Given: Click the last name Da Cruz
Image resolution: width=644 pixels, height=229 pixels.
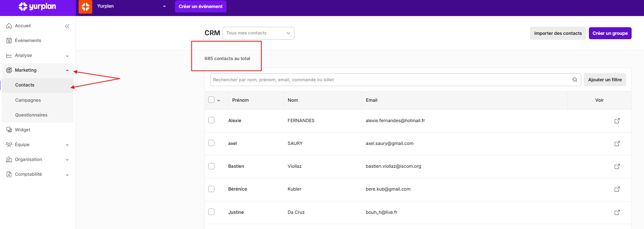Looking at the screenshot, I should (296, 212).
